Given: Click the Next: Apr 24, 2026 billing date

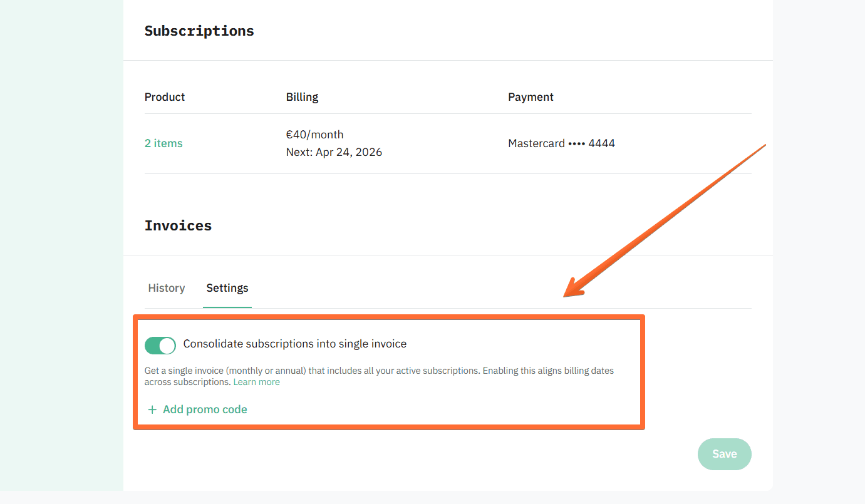Looking at the screenshot, I should (x=334, y=152).
